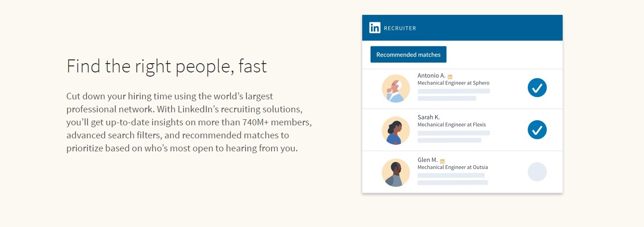Click Mechanical Engineer at Outsia text
The width and height of the screenshot is (644, 227).
(x=453, y=167)
